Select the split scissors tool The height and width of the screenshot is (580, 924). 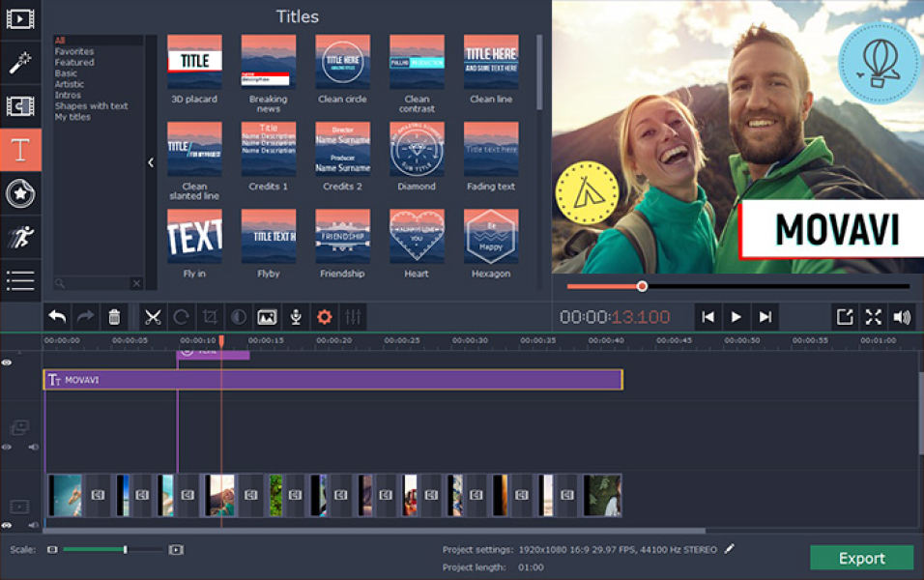tap(153, 317)
